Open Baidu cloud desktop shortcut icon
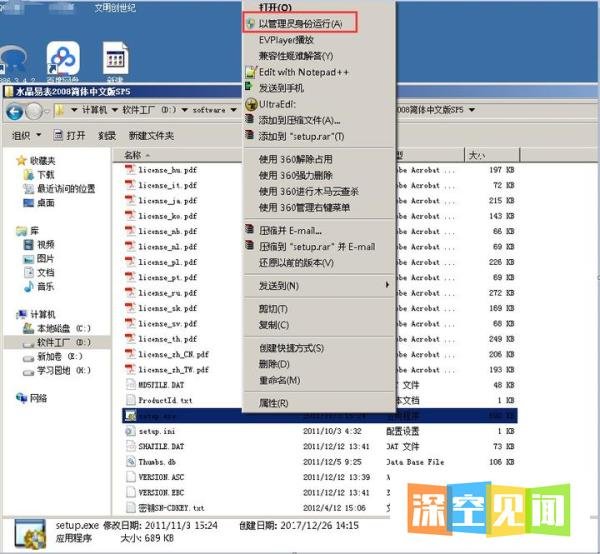 [63, 59]
